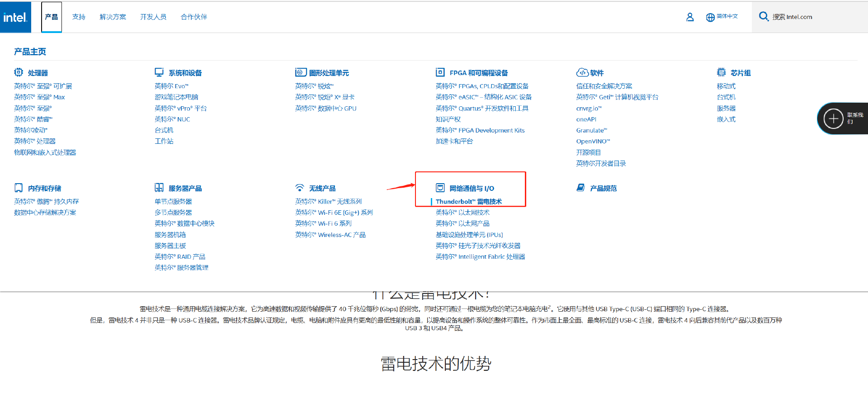This screenshot has width=868, height=398.
Task: Open the 支持 menu
Action: click(x=79, y=17)
